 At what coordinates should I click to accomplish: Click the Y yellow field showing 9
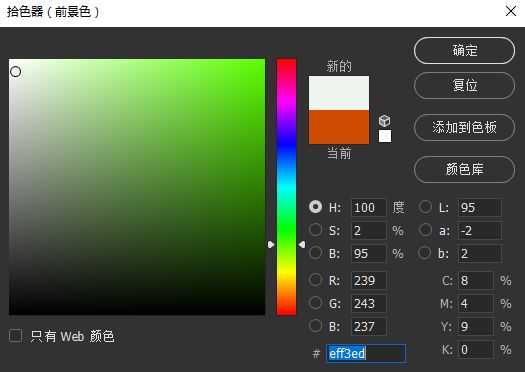click(475, 326)
